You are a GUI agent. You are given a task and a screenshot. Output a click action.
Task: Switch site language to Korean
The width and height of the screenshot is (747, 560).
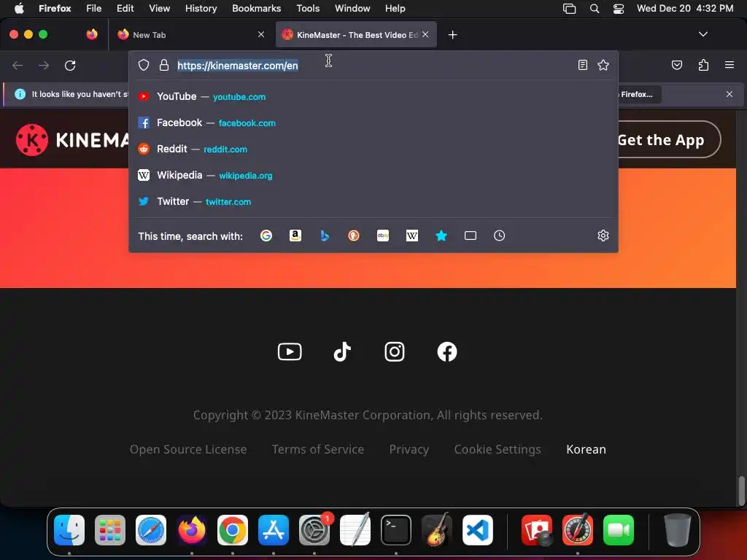tap(586, 449)
